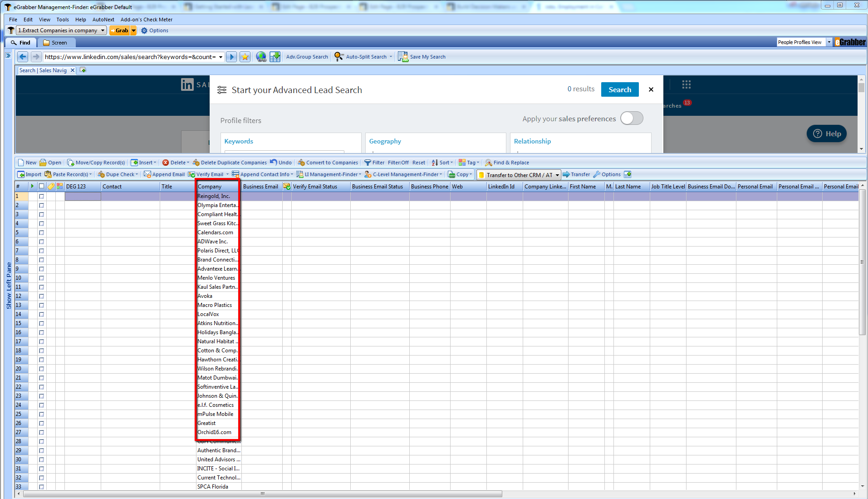Click Adv.Group Search
The image size is (868, 499).
[x=307, y=57]
